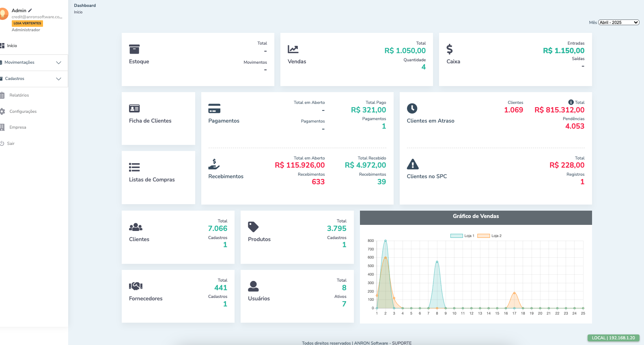Open the Mês dropdown showing Abril - 2025
The height and width of the screenshot is (345, 644).
click(618, 22)
